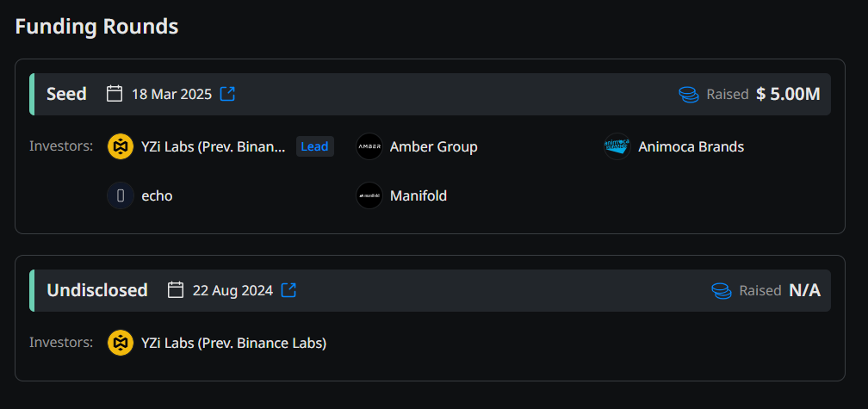Click the Manifold investor logo

click(369, 195)
